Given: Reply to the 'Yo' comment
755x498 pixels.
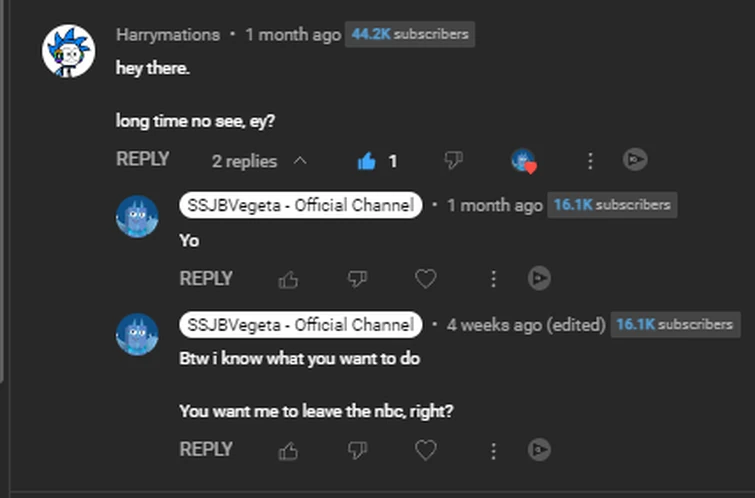Looking at the screenshot, I should pos(206,279).
